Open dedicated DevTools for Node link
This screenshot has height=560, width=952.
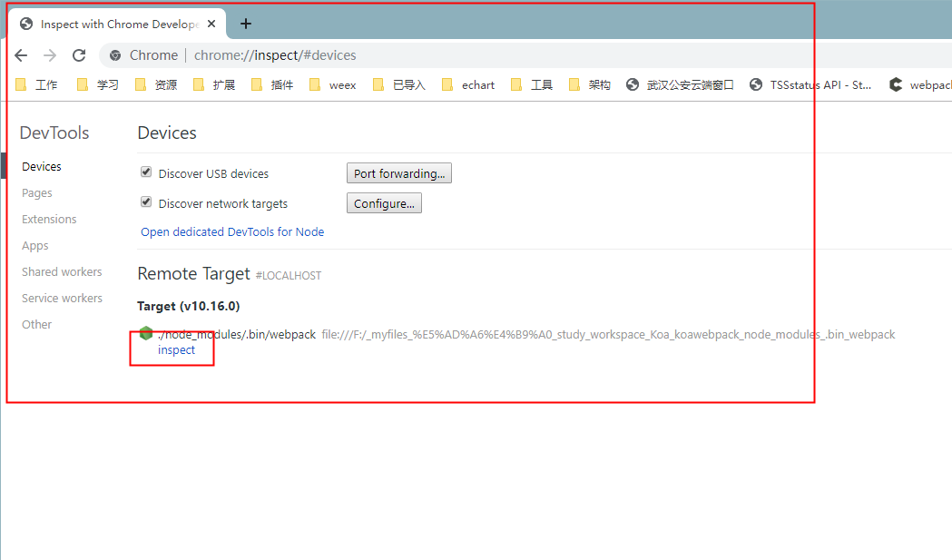(232, 232)
